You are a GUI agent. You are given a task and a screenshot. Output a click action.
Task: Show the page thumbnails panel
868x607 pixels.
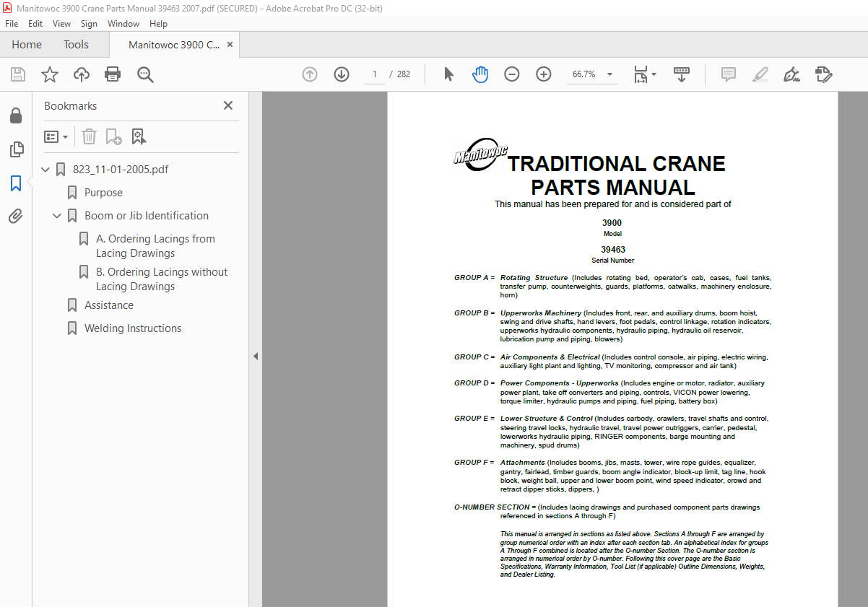click(16, 149)
